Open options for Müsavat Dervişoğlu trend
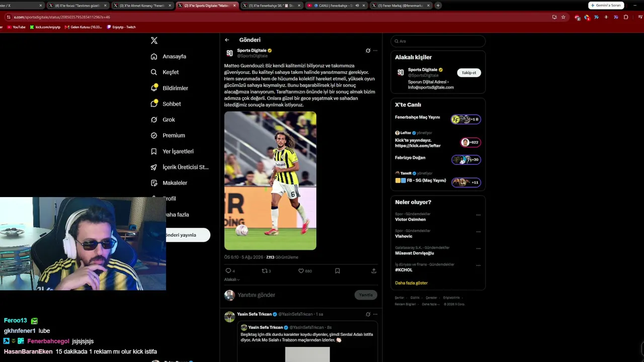644x362 pixels. click(478, 248)
